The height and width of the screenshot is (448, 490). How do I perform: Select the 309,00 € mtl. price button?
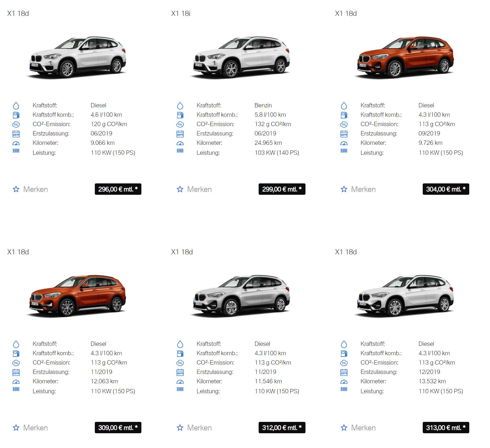(x=118, y=428)
